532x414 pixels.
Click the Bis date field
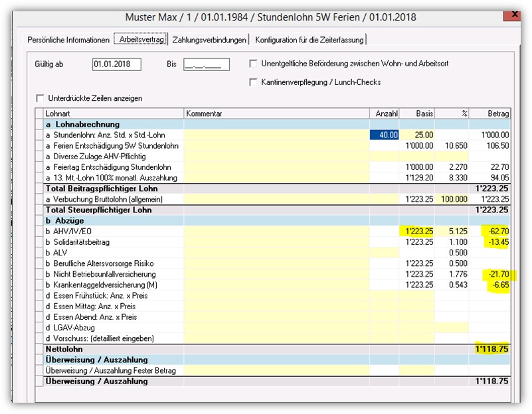[x=206, y=64]
